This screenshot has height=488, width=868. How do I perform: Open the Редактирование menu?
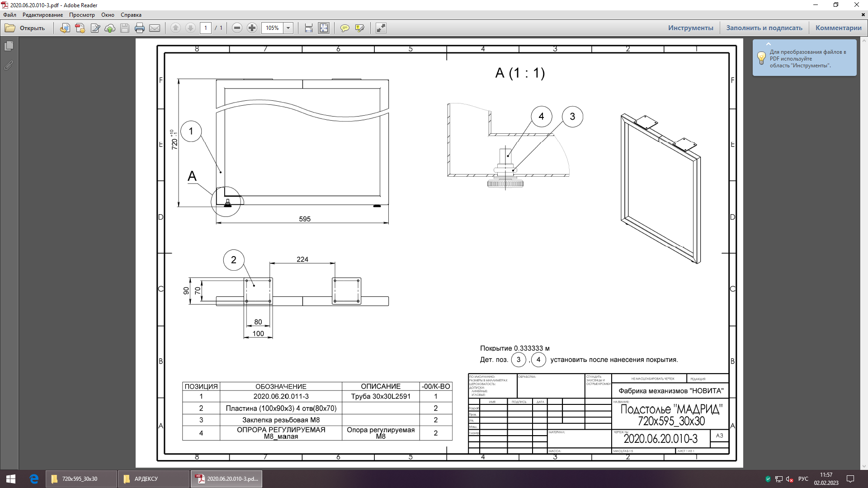tap(43, 15)
